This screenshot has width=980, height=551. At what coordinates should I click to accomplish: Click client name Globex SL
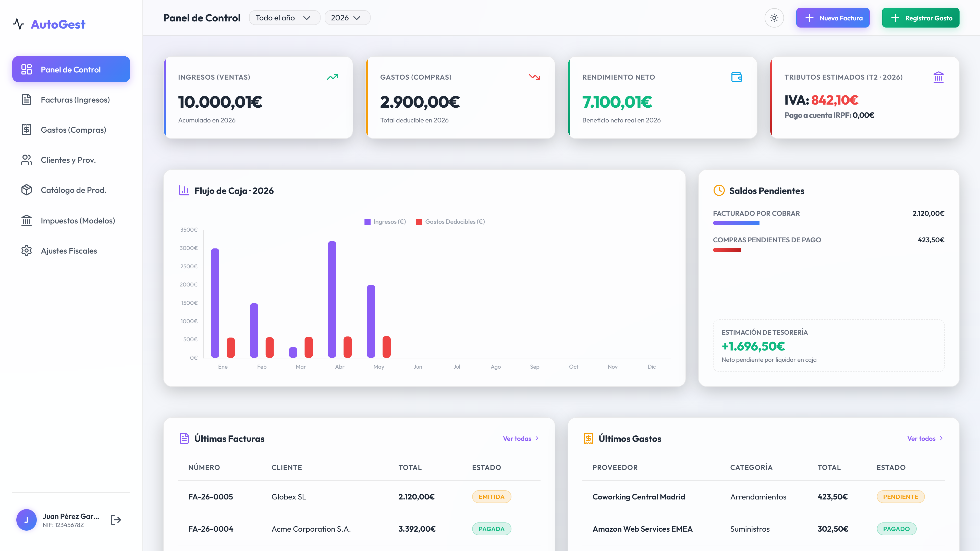[289, 497]
